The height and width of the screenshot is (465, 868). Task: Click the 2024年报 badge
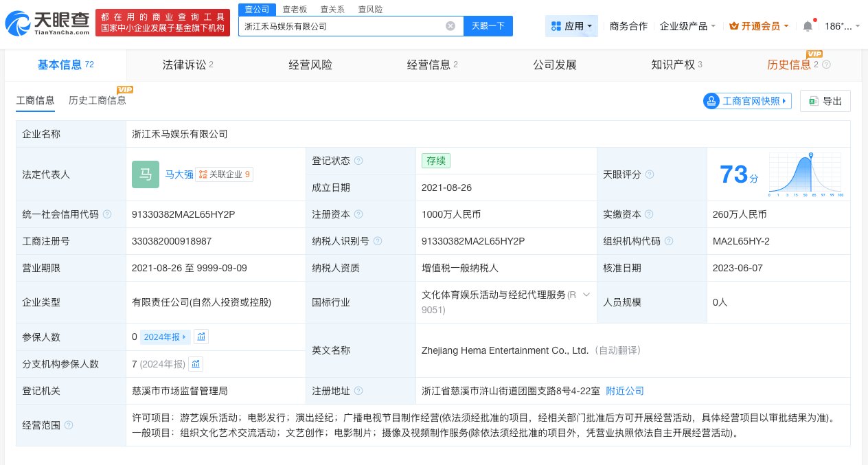click(x=164, y=337)
